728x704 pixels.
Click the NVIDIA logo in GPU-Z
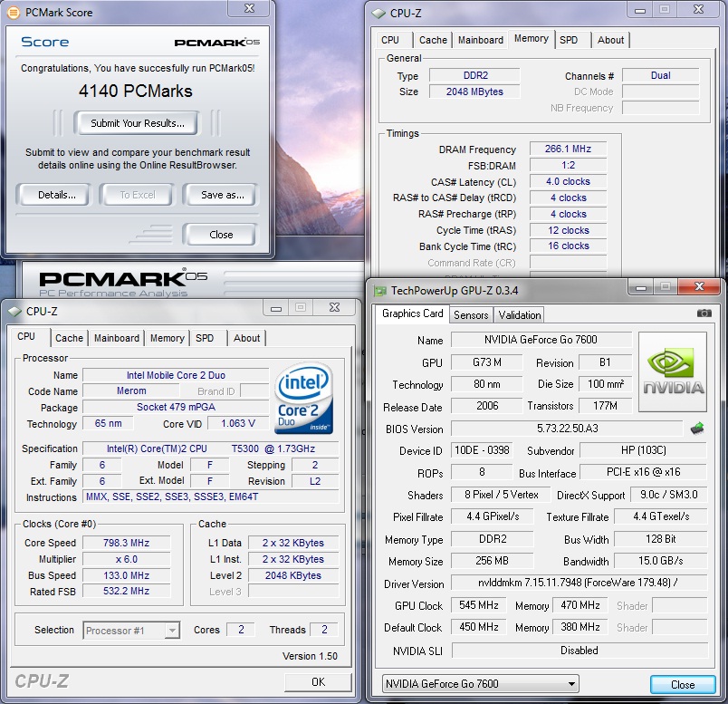click(x=673, y=371)
